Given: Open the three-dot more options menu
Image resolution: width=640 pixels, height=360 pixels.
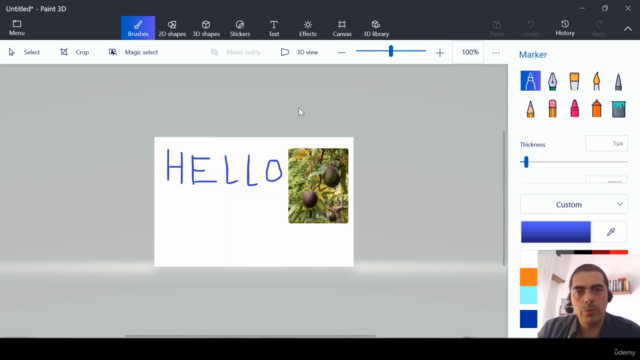Looking at the screenshot, I should [496, 53].
